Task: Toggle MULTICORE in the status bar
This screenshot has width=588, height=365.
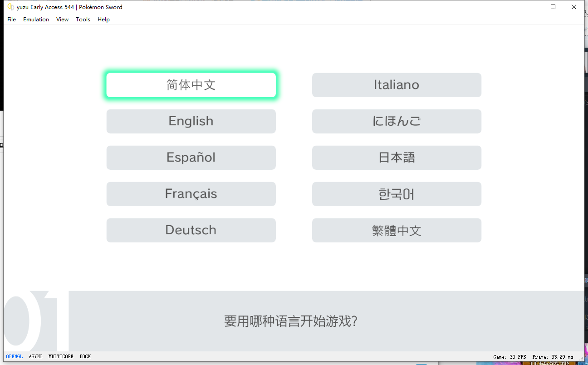Action: tap(61, 357)
